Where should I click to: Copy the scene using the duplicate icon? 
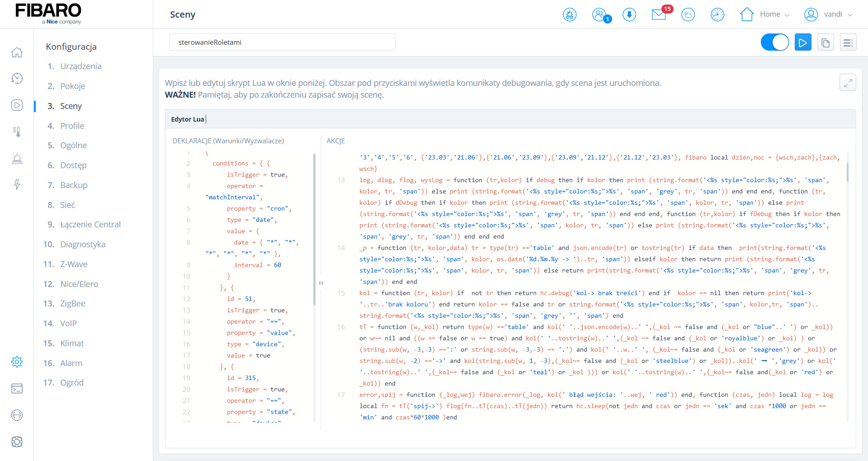[x=826, y=42]
